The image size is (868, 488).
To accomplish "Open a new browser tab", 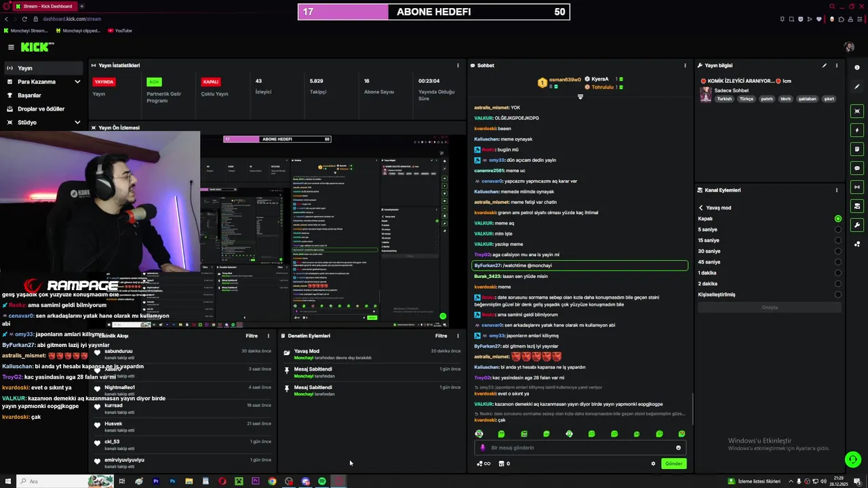I will tap(82, 6).
